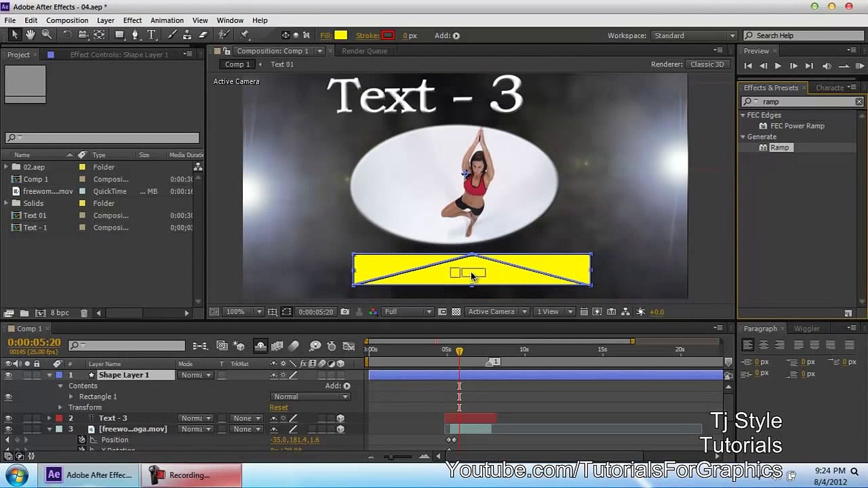Click the Reset link for Transform
868x488 pixels.
point(279,407)
